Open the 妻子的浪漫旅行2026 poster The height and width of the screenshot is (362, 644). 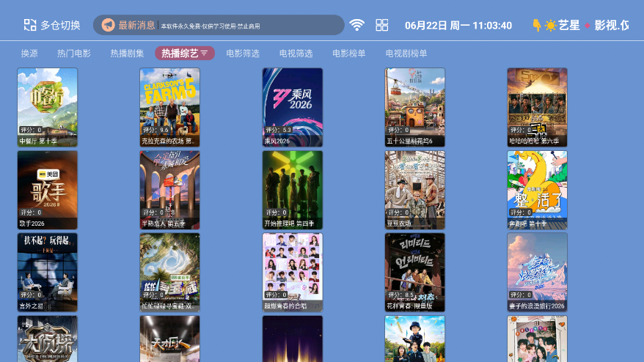click(537, 272)
